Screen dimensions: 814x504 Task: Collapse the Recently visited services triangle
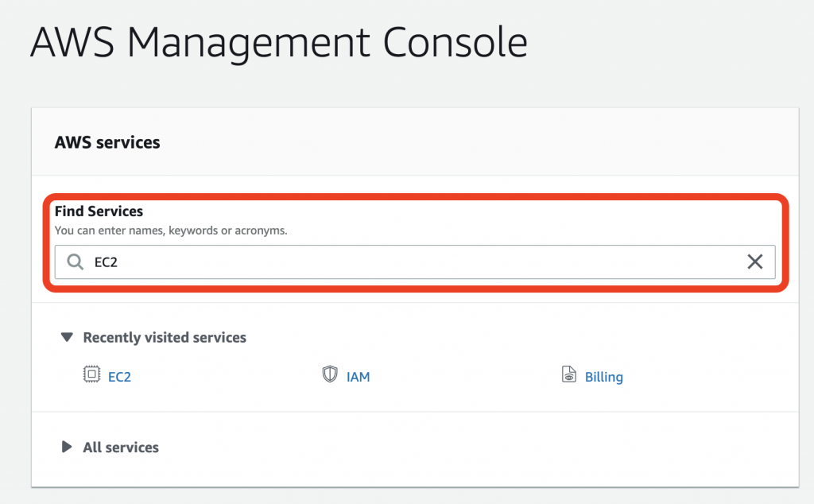[68, 337]
